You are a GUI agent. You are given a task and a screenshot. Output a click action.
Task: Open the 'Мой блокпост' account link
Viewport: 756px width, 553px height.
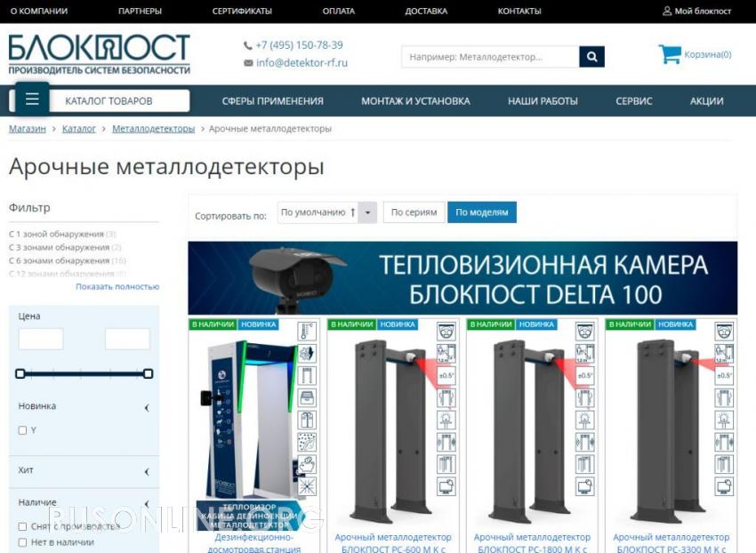703,11
